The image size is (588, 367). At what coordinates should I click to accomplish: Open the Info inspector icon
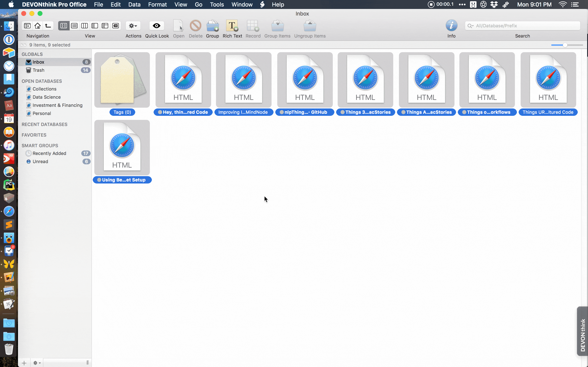[451, 26]
